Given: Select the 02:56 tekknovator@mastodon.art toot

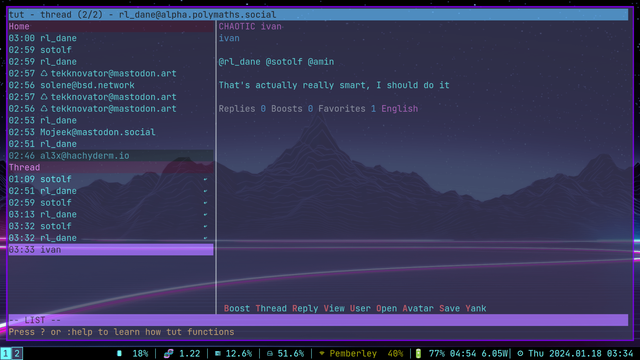Looking at the screenshot, I should coord(111,109).
